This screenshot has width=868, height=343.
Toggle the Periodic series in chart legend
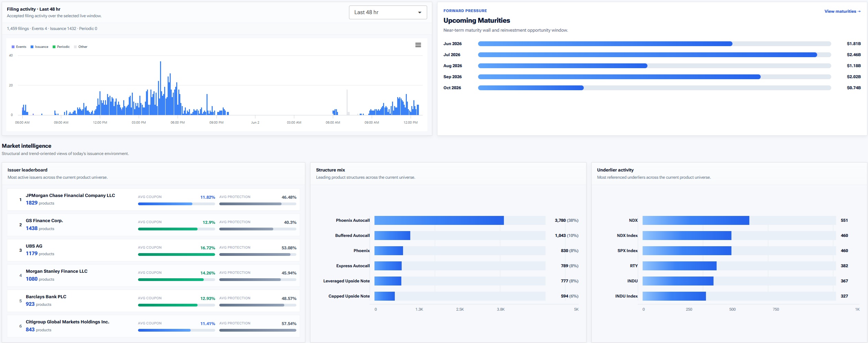pos(61,47)
